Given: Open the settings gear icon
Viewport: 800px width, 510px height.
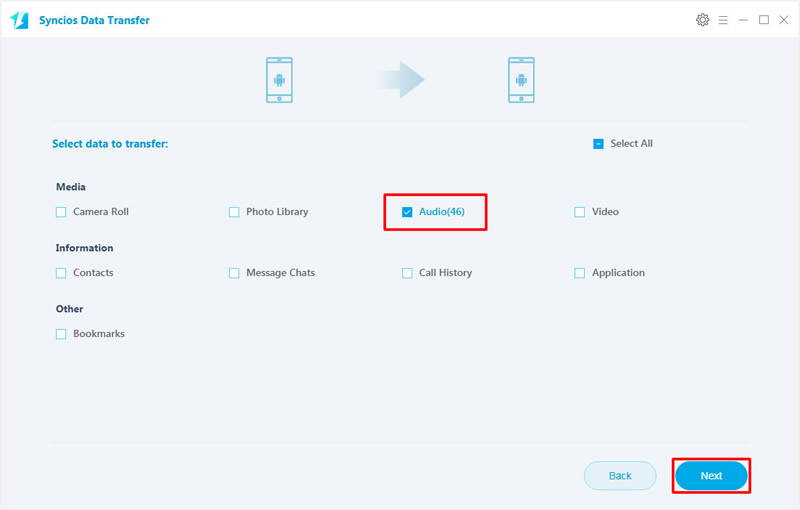Looking at the screenshot, I should pyautogui.click(x=703, y=20).
